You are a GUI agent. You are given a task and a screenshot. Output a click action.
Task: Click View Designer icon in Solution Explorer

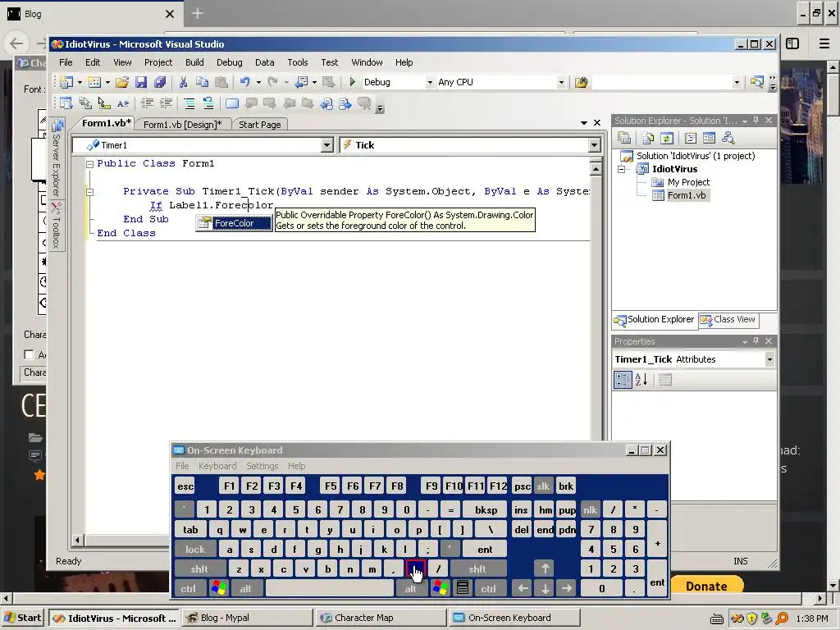tap(710, 138)
